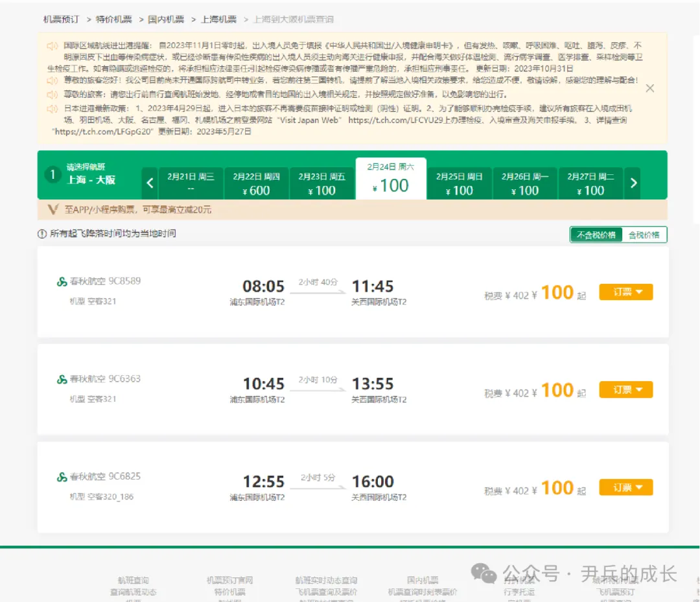Click the V icon in APP promotion bar

coord(53,209)
